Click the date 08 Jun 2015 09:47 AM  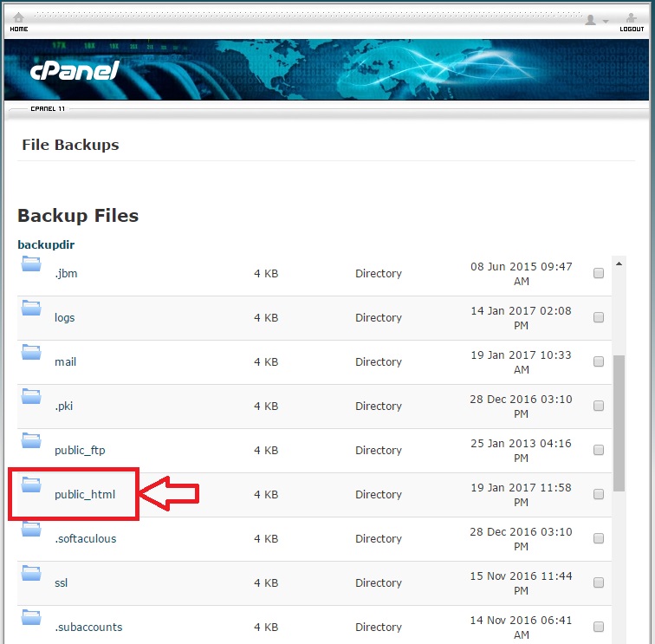(522, 274)
